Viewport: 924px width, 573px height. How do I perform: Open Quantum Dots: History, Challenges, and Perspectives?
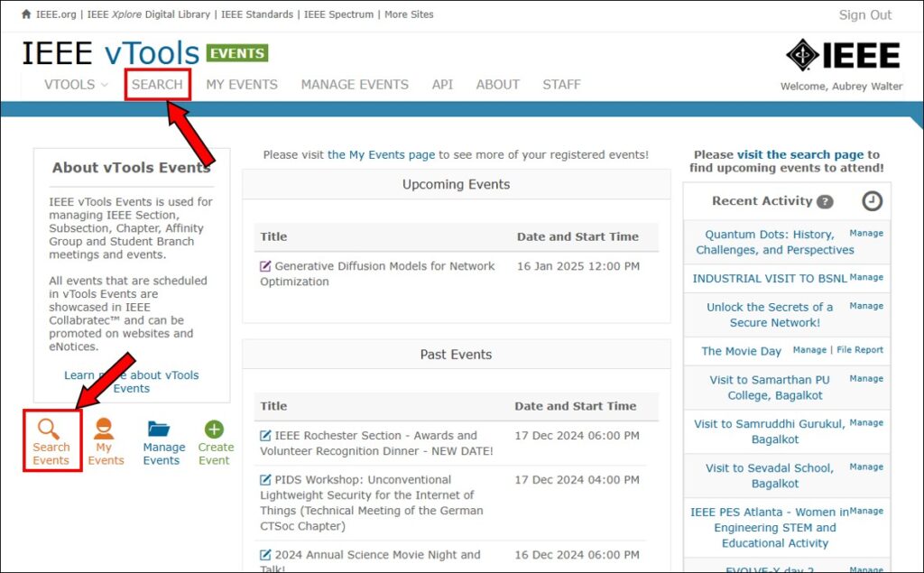[x=774, y=243]
